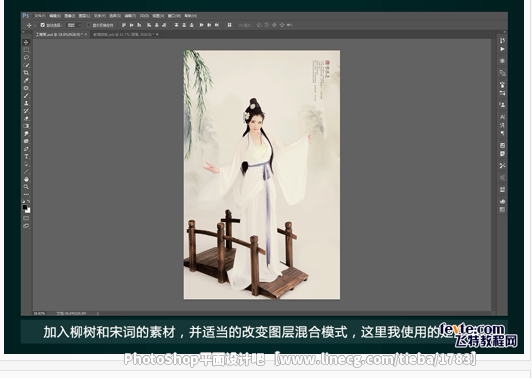Screen dimensions: 532x378
Task: Select the Zoom tool
Action: [x=26, y=187]
